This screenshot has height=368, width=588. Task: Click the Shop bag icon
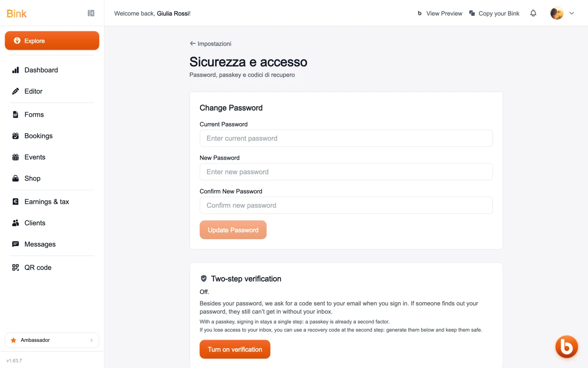(x=15, y=178)
